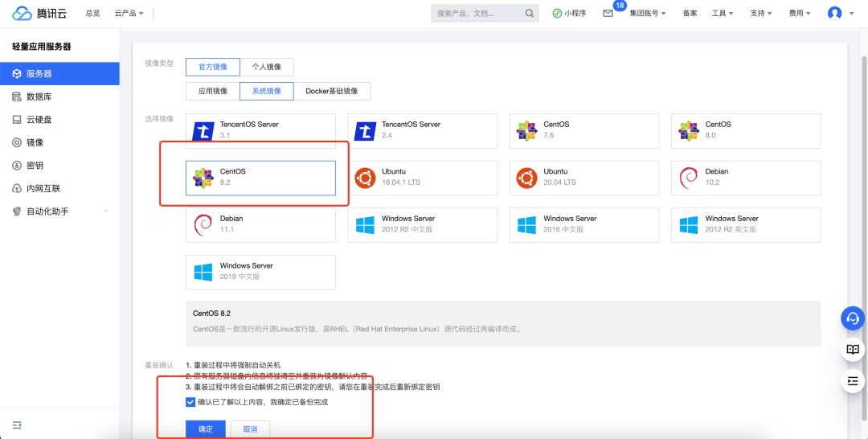Viewport: 868px width, 439px height.
Task: Select the TencentOS Server 2.4 image
Action: 423,131
